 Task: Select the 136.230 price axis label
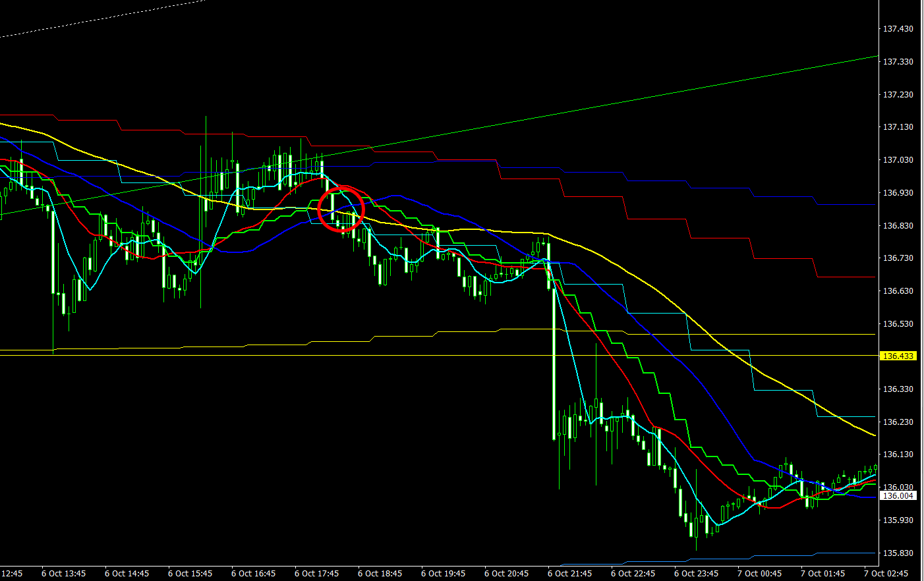pos(898,422)
